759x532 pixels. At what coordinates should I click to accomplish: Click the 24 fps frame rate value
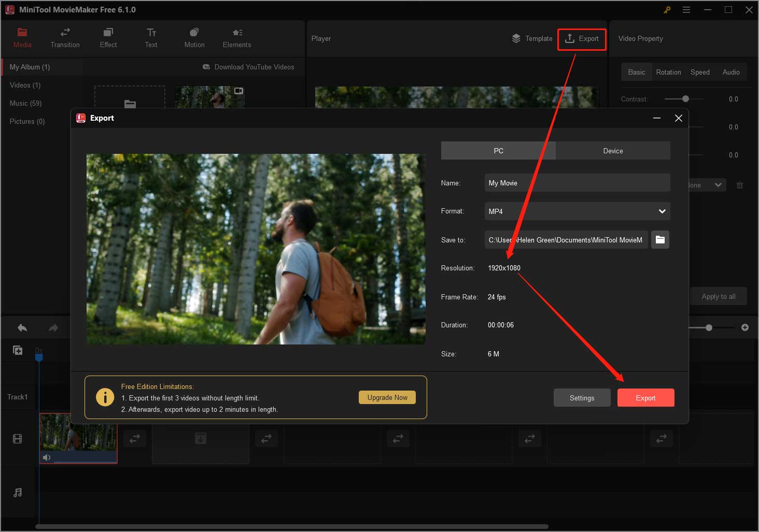[497, 297]
